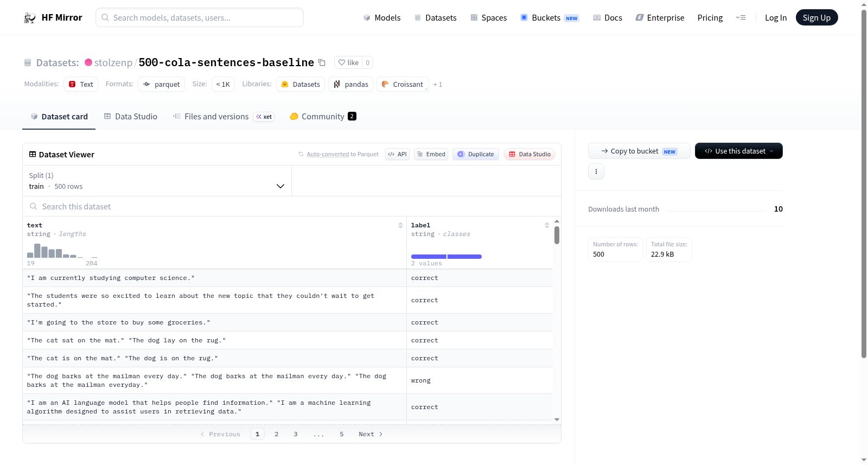Open the Pricing page
Viewport: 868px width, 465px height.
coord(710,18)
